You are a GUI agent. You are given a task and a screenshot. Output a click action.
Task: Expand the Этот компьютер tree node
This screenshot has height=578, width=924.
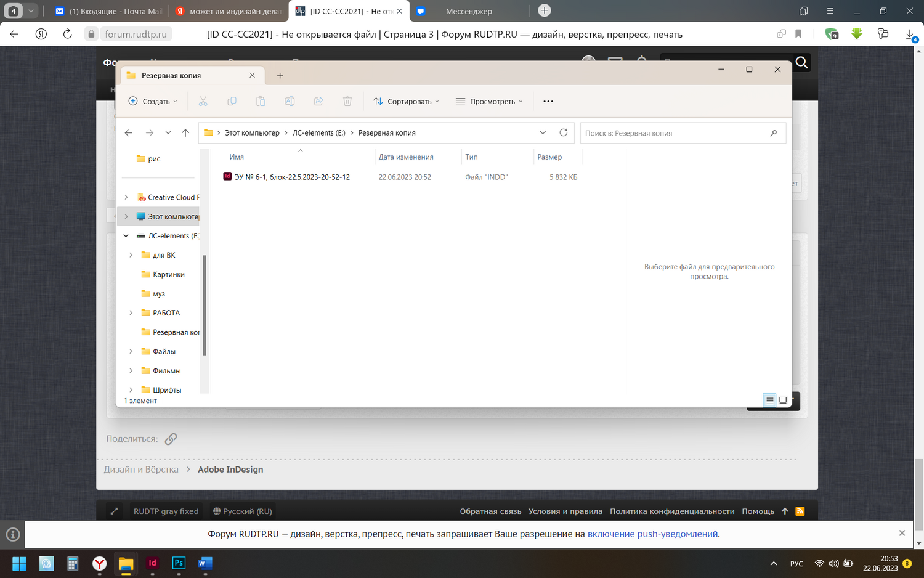coord(126,216)
